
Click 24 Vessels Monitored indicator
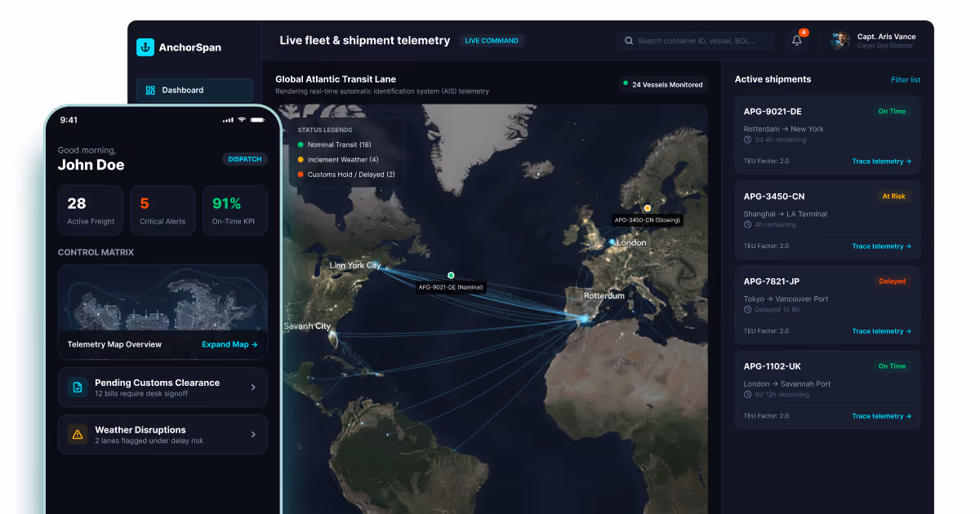(662, 84)
